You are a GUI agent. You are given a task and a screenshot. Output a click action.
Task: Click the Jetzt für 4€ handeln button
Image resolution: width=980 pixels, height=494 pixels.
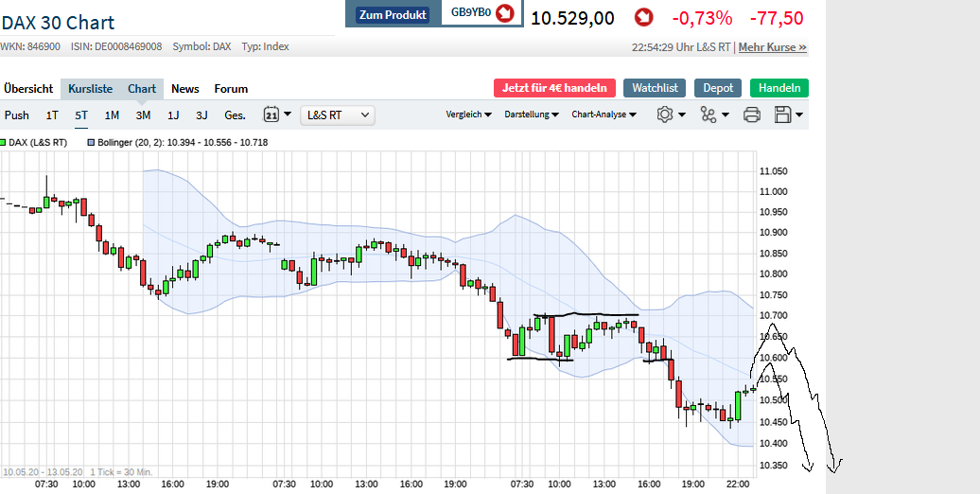pos(554,88)
